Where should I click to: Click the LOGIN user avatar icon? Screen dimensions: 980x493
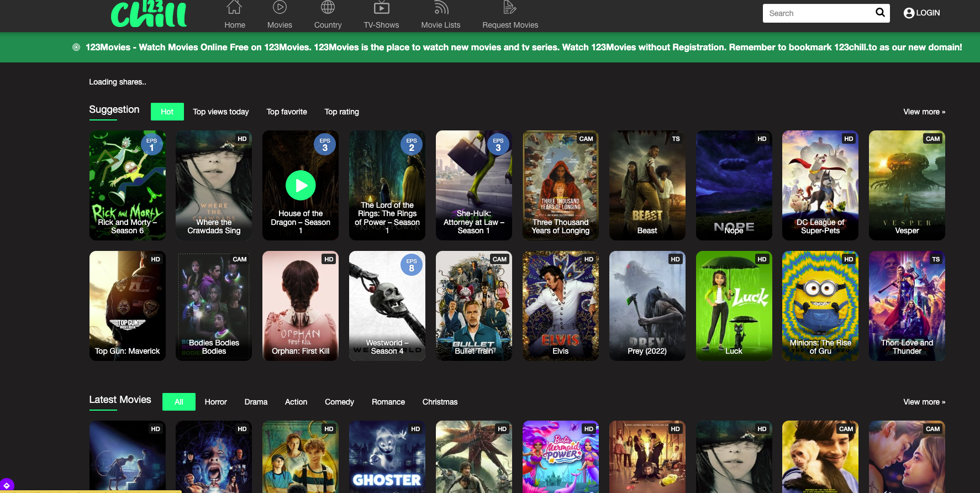(909, 13)
